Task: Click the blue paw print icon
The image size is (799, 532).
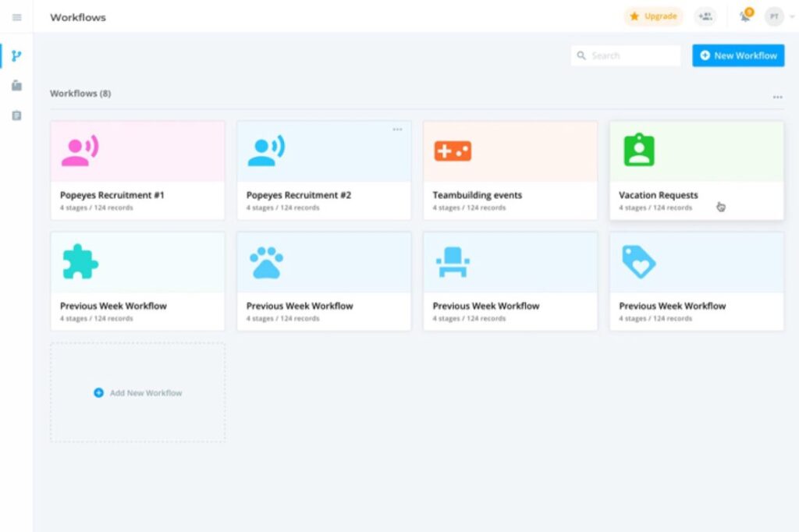Action: 266,262
